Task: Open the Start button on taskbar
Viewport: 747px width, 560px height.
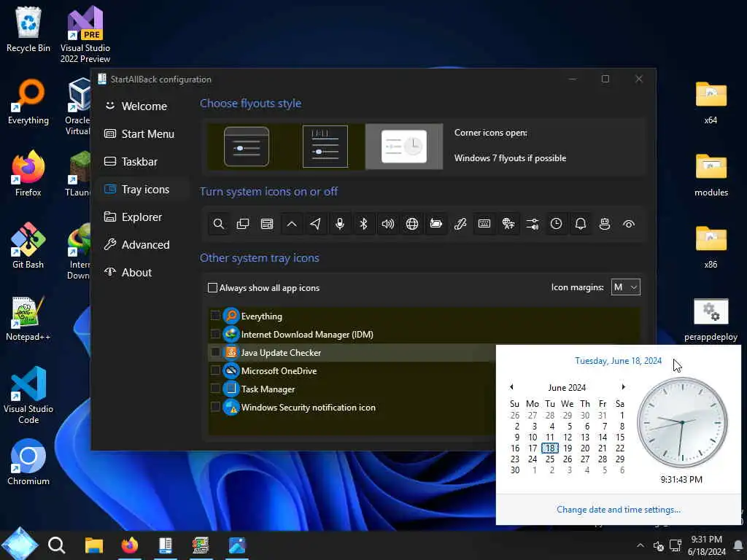Action: pos(19,545)
